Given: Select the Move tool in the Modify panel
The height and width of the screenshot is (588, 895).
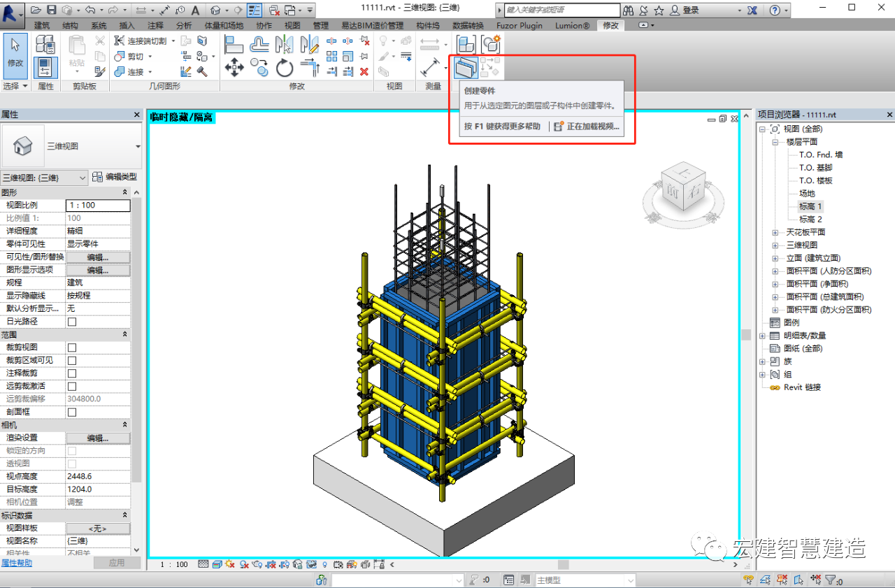Looking at the screenshot, I should pos(234,68).
